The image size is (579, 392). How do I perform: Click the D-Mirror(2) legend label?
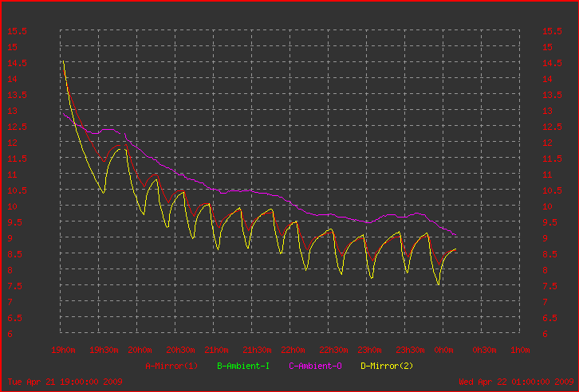[387, 366]
